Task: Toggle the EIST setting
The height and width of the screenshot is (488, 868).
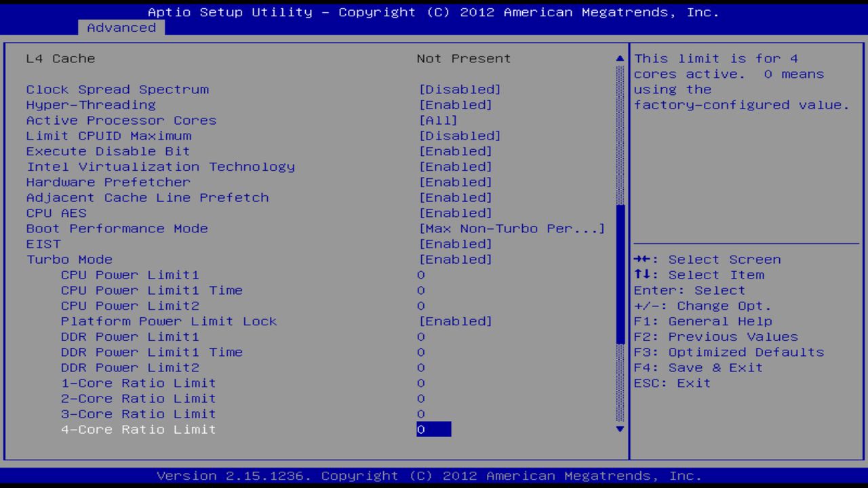Action: [x=456, y=243]
